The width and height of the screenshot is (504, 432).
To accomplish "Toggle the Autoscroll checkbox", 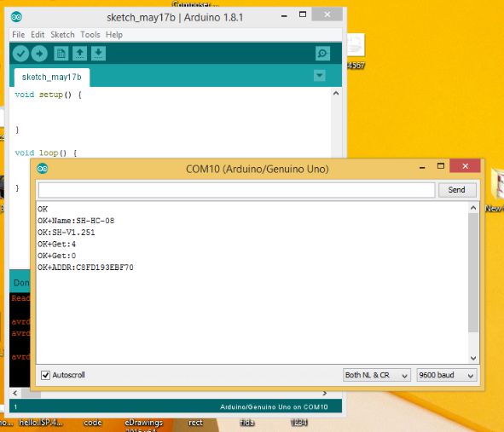I will pos(45,375).
